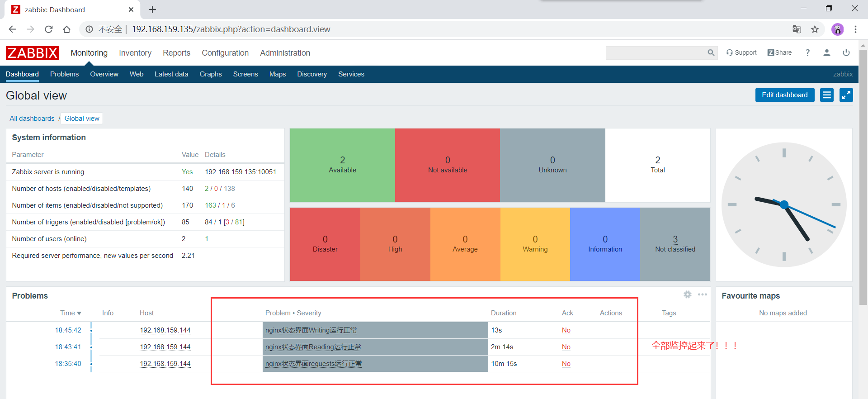The height and width of the screenshot is (399, 868).
Task: Acknowledge the 10m 15s problem via No
Action: click(566, 364)
